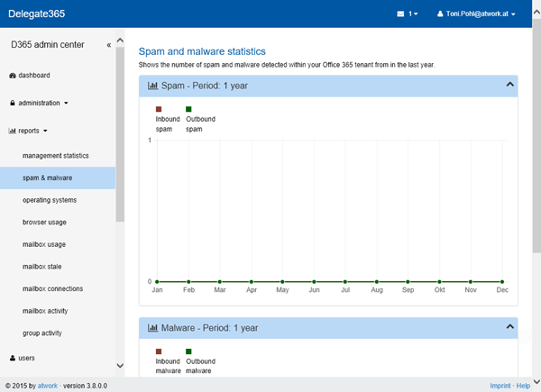
Task: Open the Toni.Pohl@atwork.at user dropdown
Action: pyautogui.click(x=476, y=14)
